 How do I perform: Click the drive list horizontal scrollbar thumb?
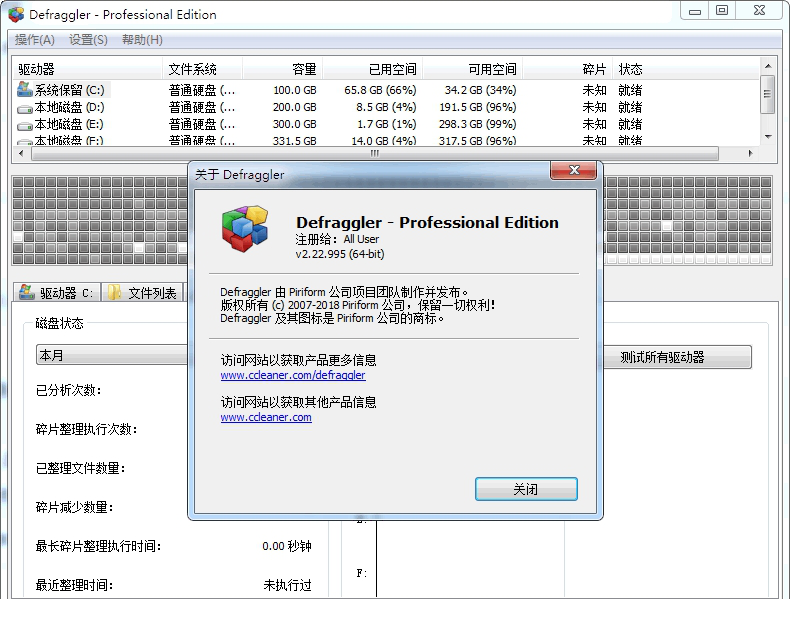(374, 153)
